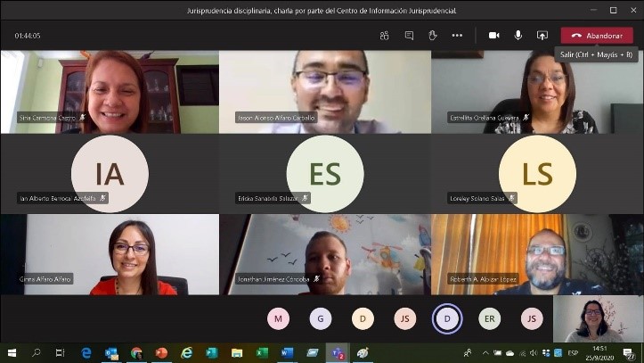Show participants panel icon
Viewport: 644px width, 363px height.
click(385, 36)
